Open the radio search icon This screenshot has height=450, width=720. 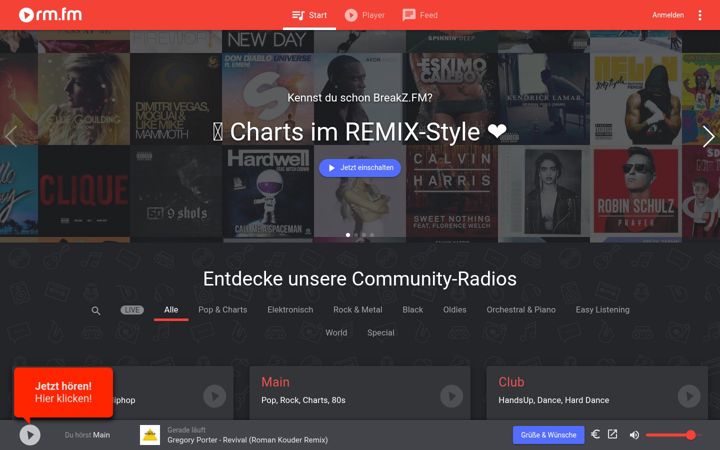96,311
